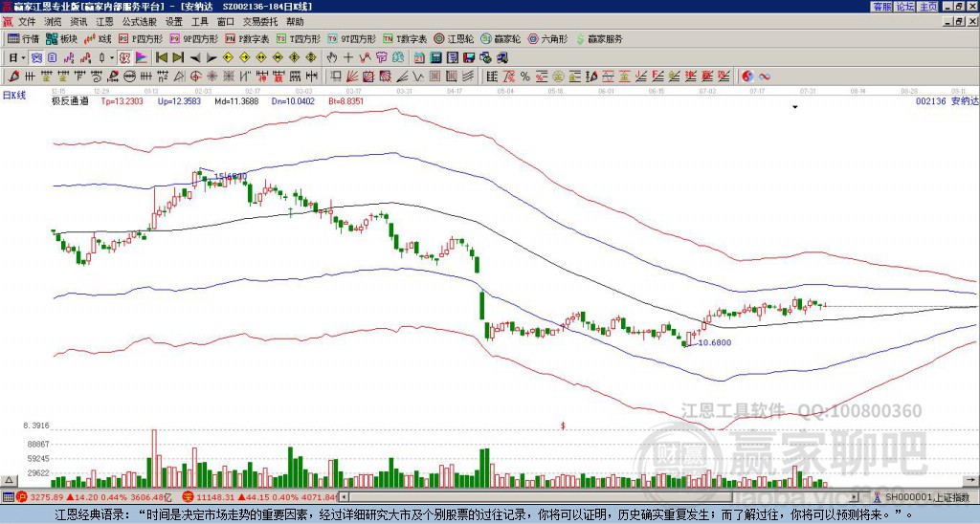Open the 9P四方形 tool
This screenshot has height=524, width=980.
pos(193,38)
